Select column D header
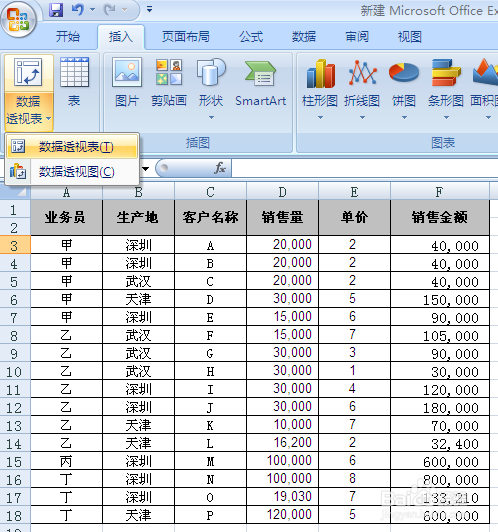498x532 pixels. click(x=282, y=192)
